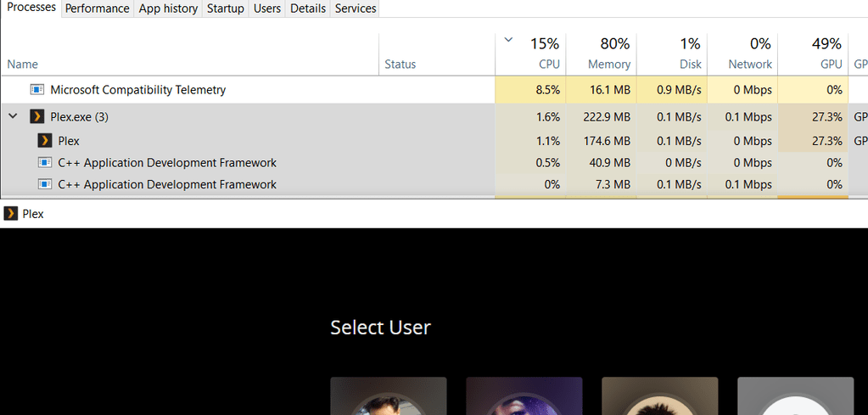The width and height of the screenshot is (868, 415).
Task: Select the Microsoft Compatibility Telemetry row
Action: click(434, 90)
